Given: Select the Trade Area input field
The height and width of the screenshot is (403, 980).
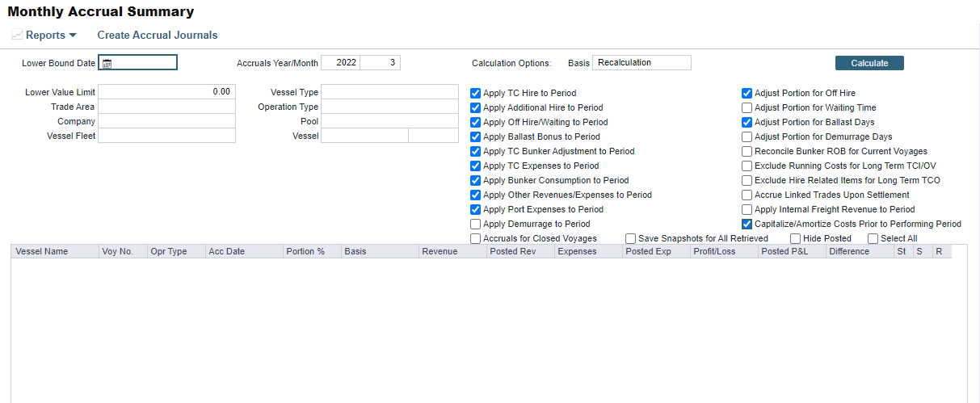Looking at the screenshot, I should (x=166, y=107).
